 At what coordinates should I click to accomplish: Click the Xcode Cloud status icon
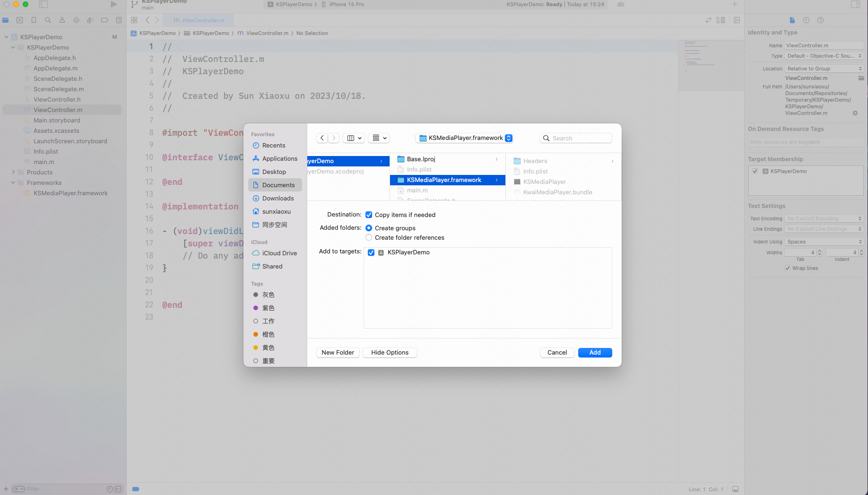point(621,4)
